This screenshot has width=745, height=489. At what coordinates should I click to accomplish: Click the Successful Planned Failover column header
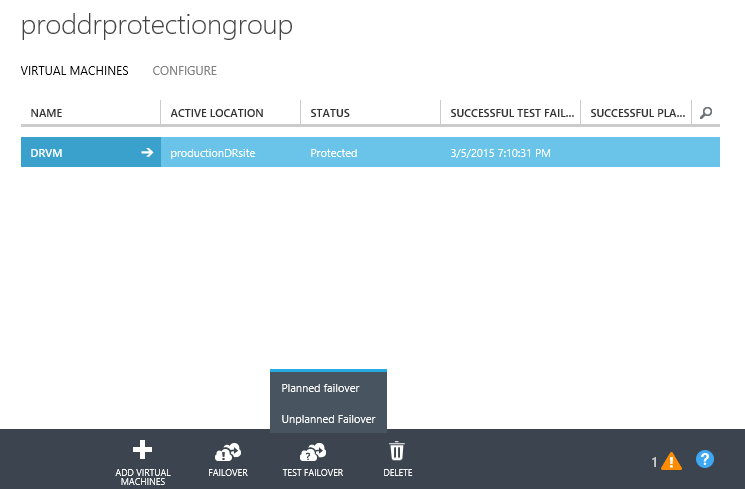click(637, 113)
